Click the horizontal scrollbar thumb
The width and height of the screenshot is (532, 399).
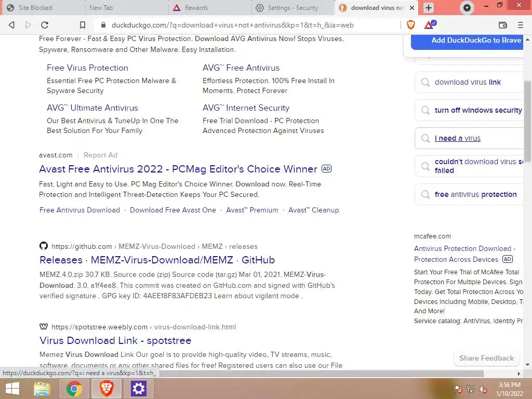(321, 374)
